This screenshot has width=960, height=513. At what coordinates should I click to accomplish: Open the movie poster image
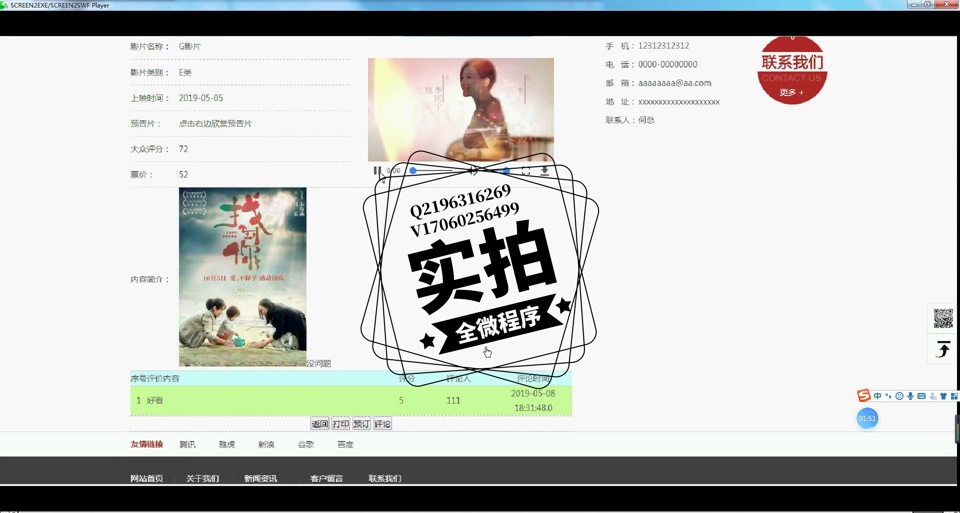click(x=242, y=277)
